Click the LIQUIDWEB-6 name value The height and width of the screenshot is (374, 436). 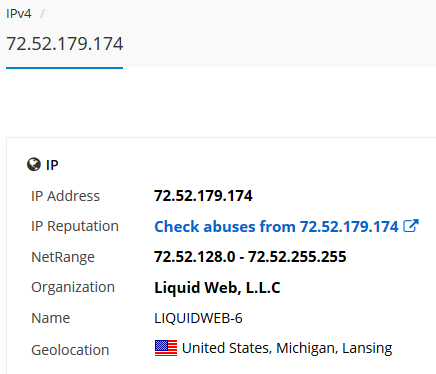point(198,318)
